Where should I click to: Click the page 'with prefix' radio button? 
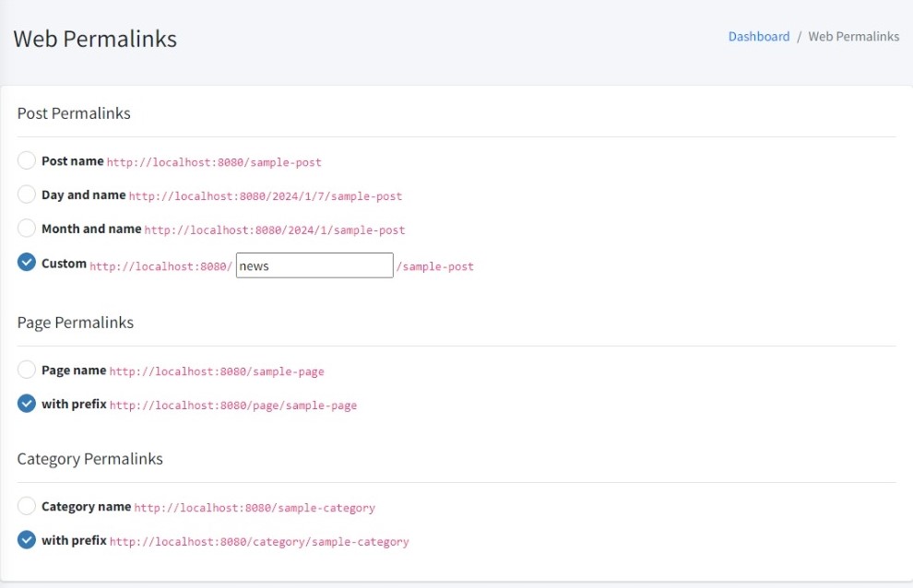tap(27, 404)
